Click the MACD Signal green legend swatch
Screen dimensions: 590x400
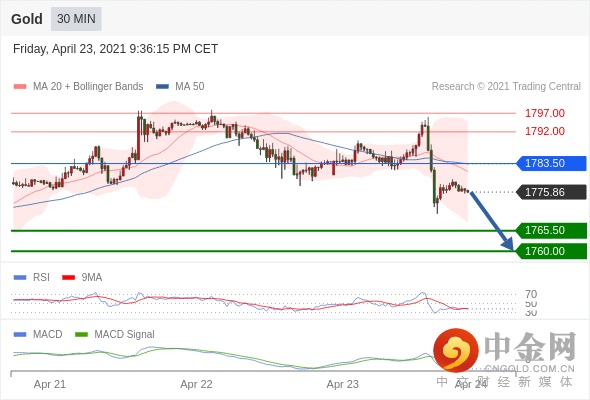(81, 334)
